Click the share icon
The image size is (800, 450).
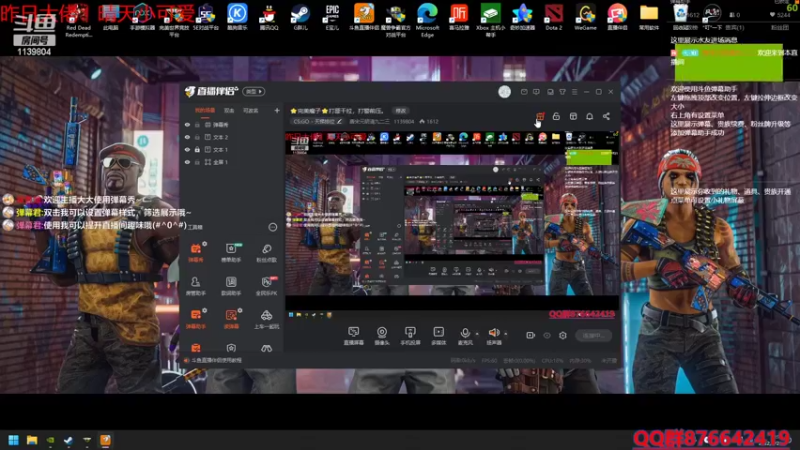pos(606,116)
